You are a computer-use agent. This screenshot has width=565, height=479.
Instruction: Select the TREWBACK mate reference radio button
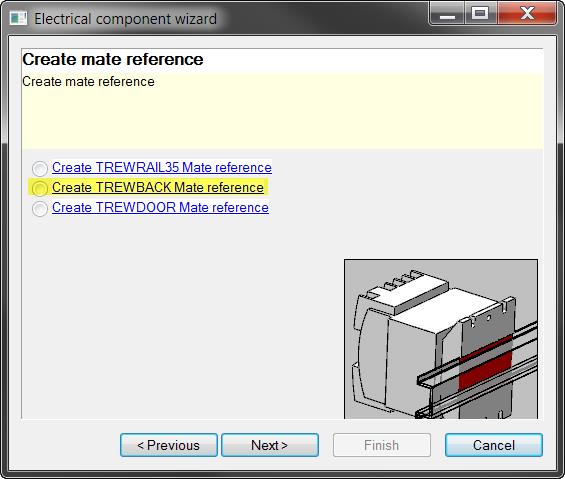click(x=40, y=188)
